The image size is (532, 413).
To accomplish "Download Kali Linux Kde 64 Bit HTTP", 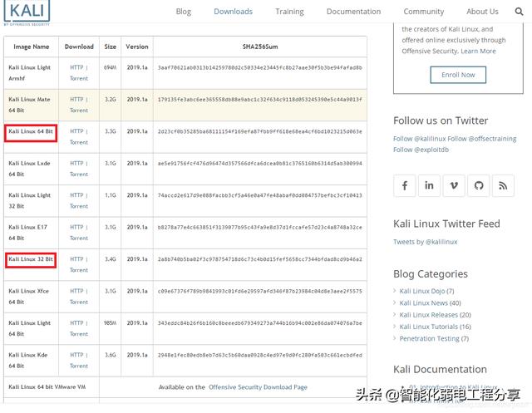I will coord(76,355).
